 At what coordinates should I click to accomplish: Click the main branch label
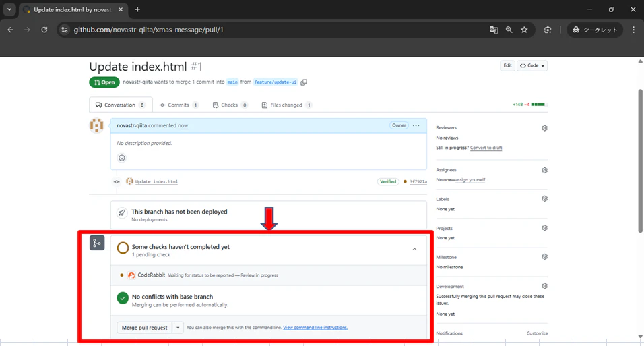[232, 82]
